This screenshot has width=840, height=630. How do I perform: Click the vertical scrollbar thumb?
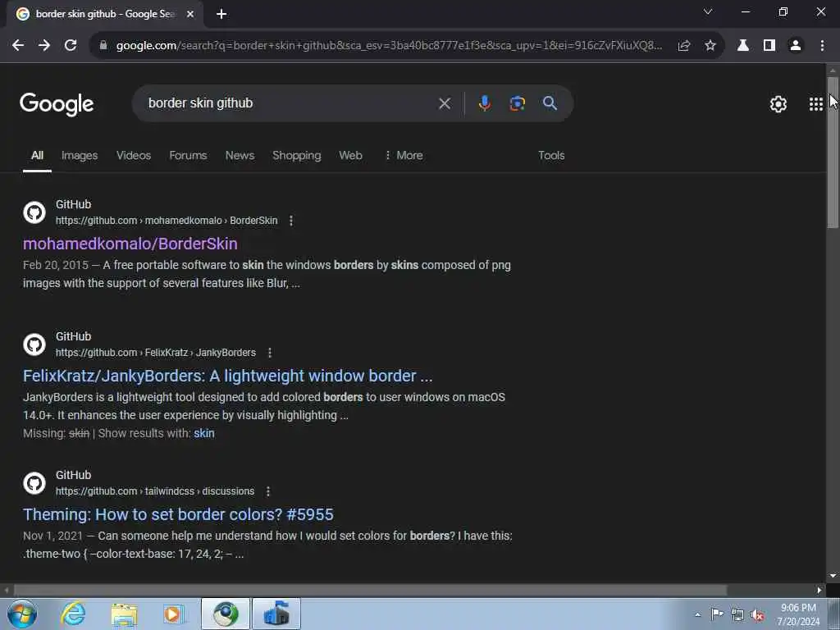(833, 153)
